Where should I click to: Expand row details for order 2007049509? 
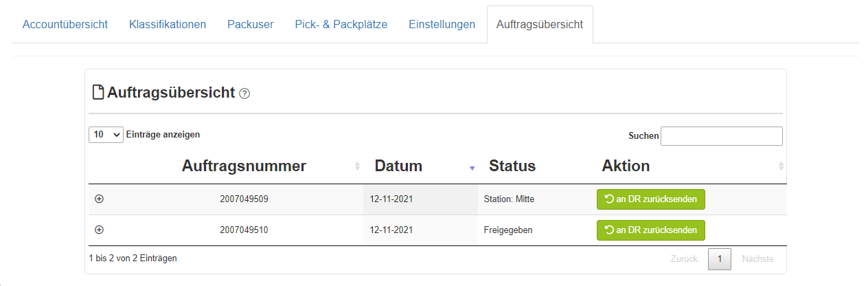point(99,199)
